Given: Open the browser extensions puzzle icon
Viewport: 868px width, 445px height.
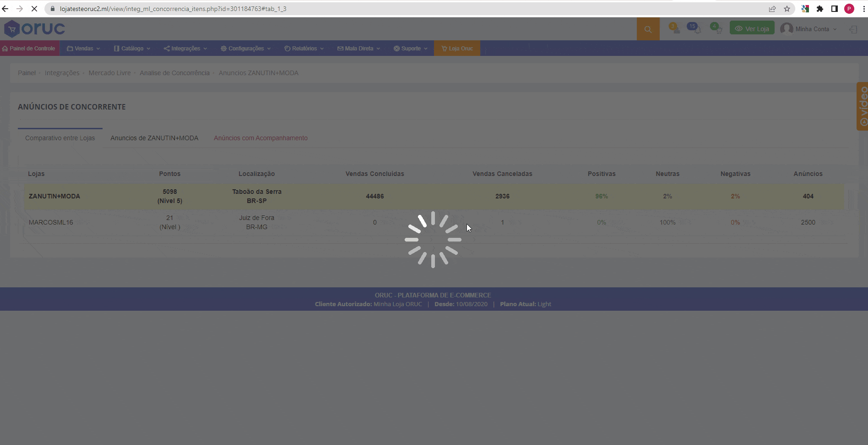Looking at the screenshot, I should pos(820,9).
